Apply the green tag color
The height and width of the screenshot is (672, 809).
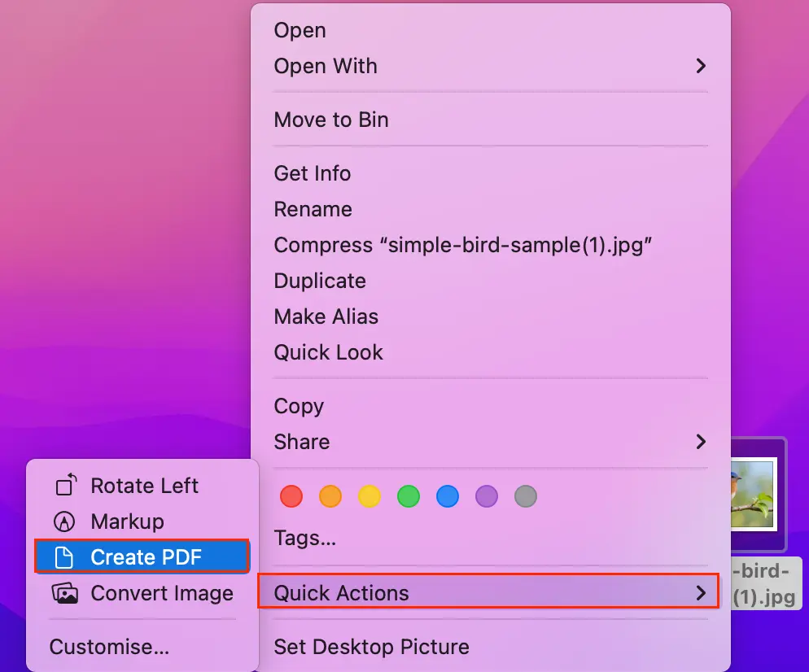408,496
